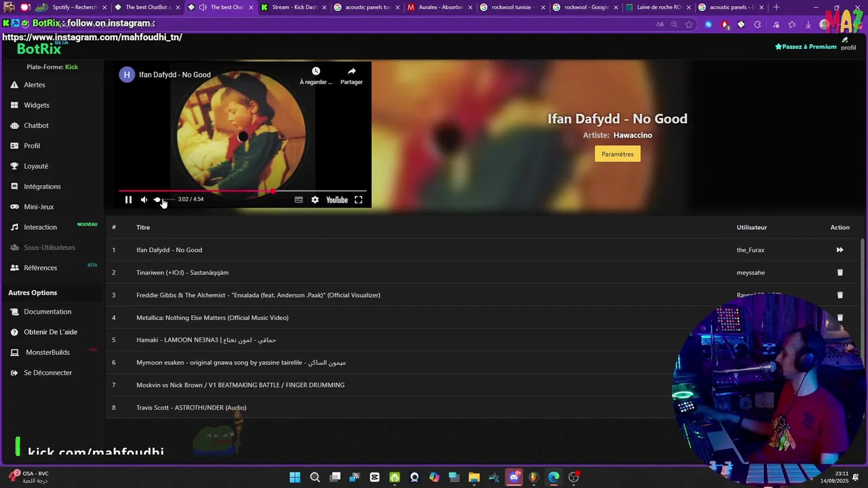Open Documentation in the sidebar
Viewport: 868px width, 488px height.
[x=47, y=312]
